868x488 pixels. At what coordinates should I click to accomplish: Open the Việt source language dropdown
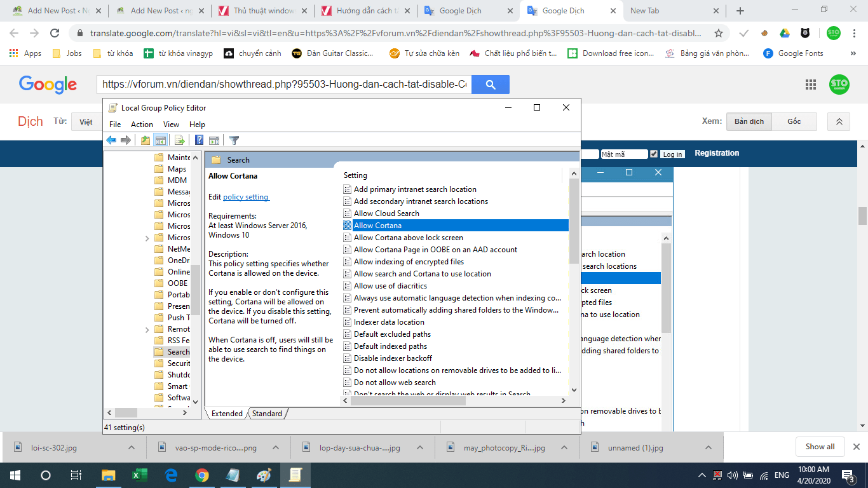(86, 121)
